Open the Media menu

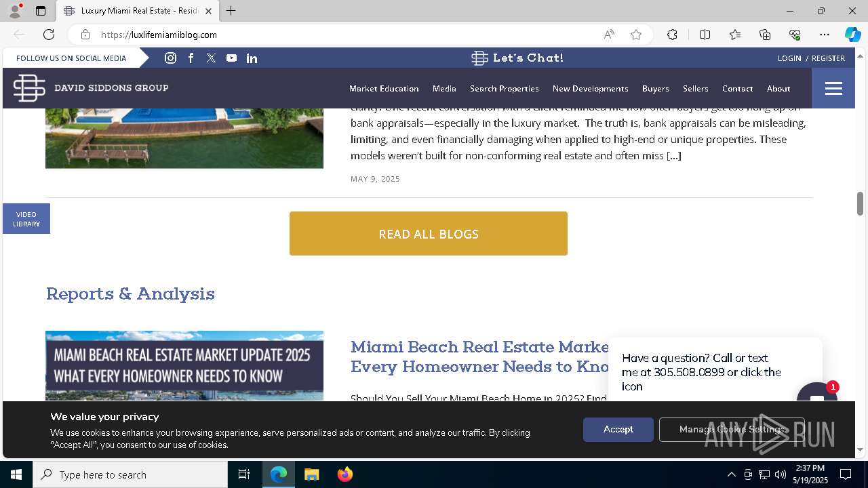point(444,89)
